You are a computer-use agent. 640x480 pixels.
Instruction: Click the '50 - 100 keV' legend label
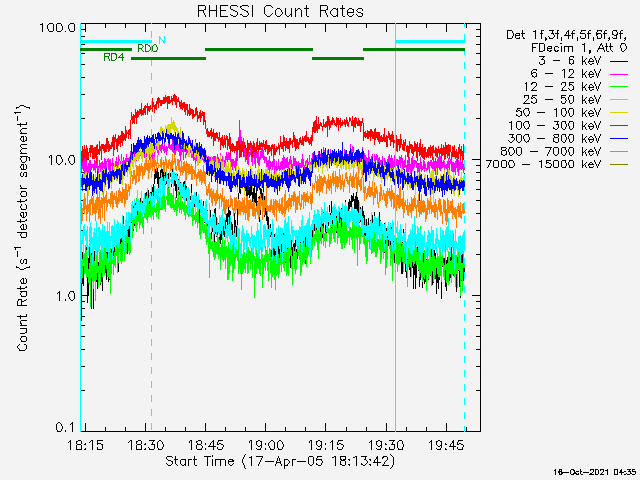558,113
